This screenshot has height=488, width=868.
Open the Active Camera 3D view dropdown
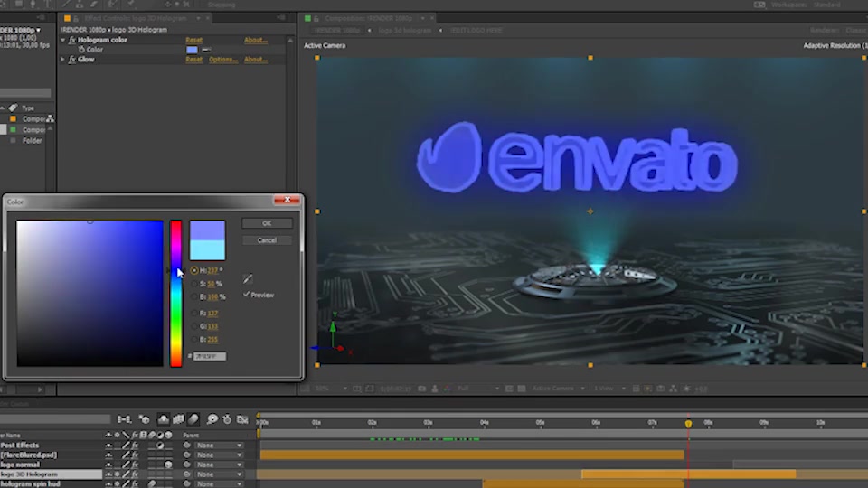(558, 389)
